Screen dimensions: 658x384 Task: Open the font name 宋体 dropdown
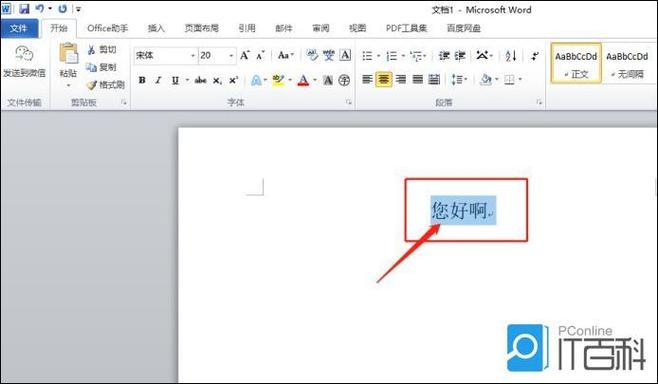pos(193,55)
